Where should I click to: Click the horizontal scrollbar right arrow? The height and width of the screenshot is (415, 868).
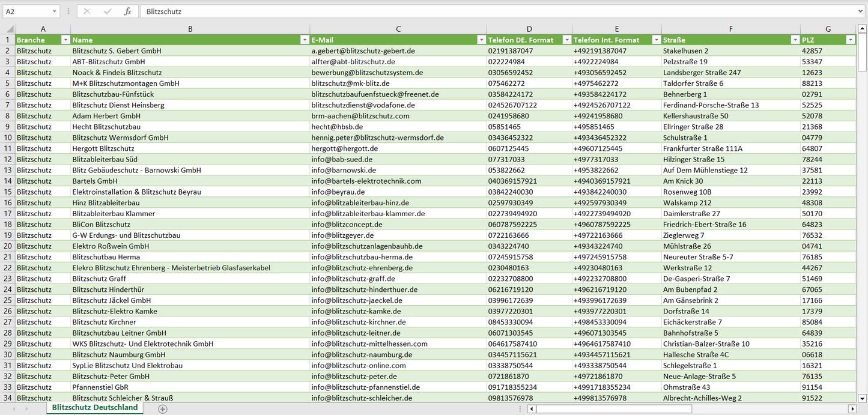(852, 409)
